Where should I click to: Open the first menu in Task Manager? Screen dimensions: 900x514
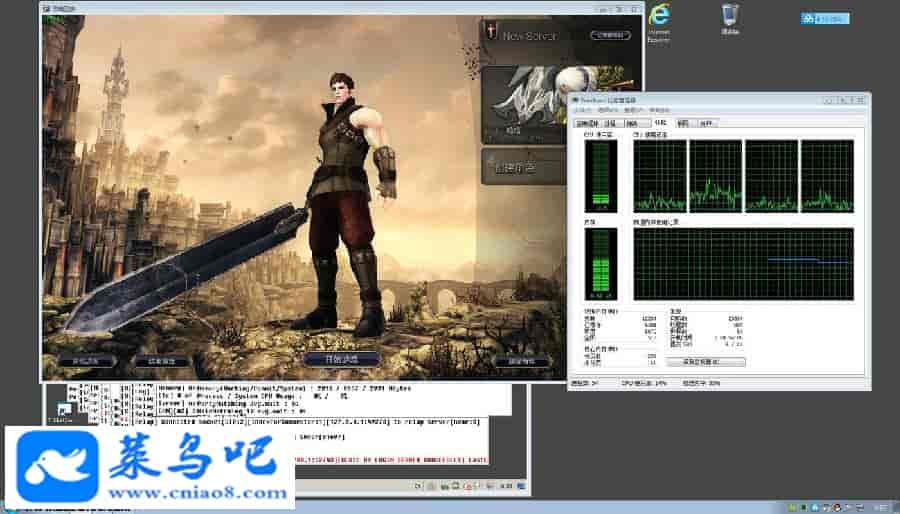click(x=579, y=110)
